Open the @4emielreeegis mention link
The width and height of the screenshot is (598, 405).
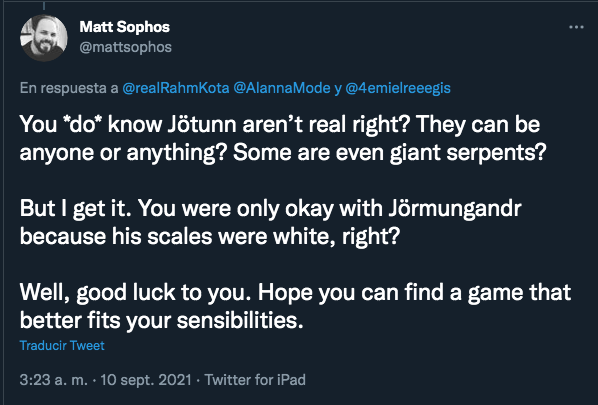pos(398,88)
